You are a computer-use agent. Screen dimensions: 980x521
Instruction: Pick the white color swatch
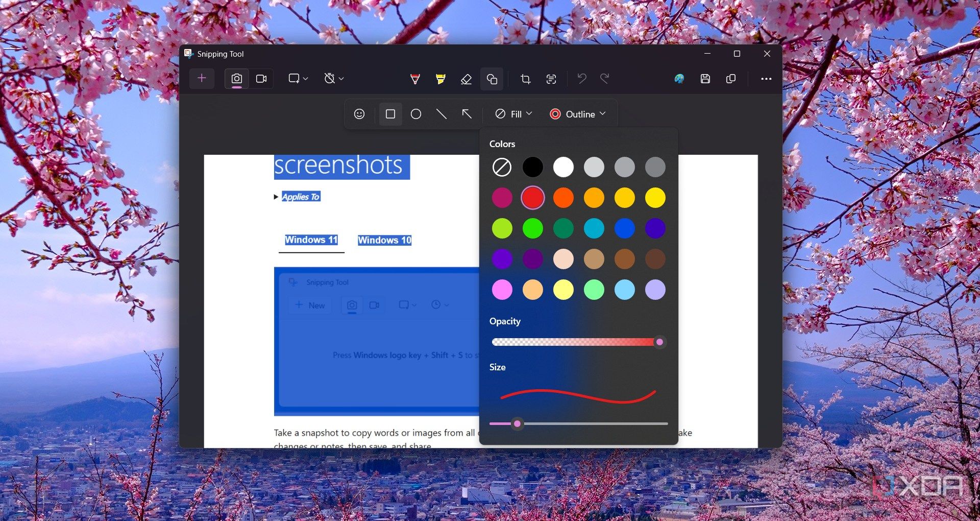coord(563,167)
